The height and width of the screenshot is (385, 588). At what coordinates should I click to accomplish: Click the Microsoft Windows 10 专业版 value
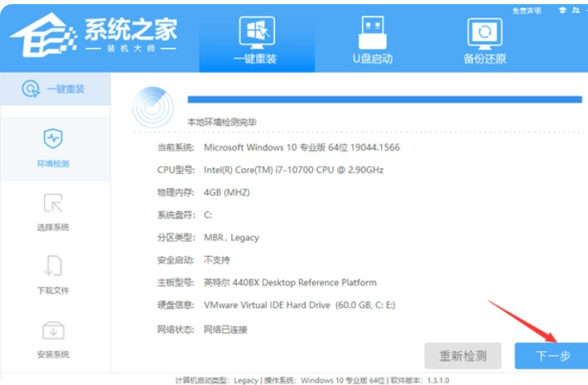tap(302, 147)
